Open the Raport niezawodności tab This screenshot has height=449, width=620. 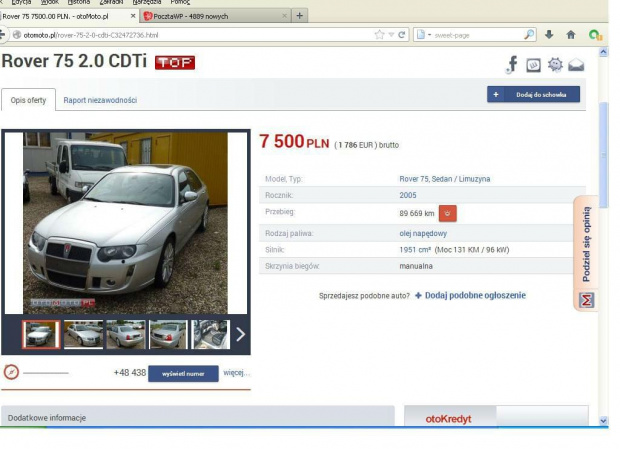[x=100, y=100]
